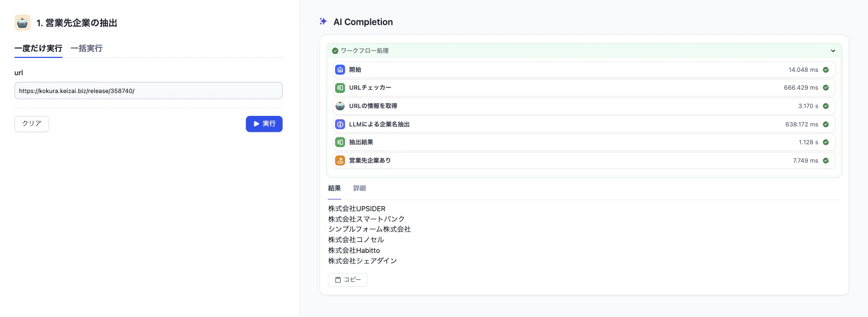The image size is (868, 317).
Task: Click the 株式会社UPSIDER result line
Action: (357, 209)
